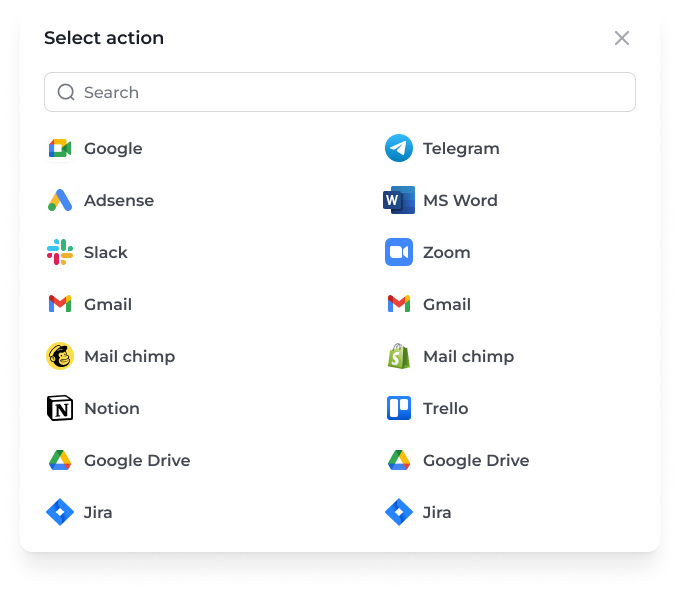Choose the Jira diamond icon in right column
The width and height of the screenshot is (680, 592).
coord(399,512)
